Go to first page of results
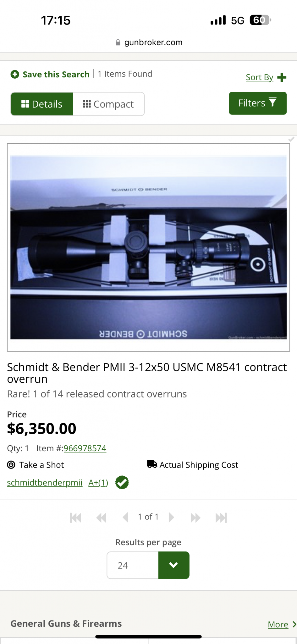297x644 pixels. pyautogui.click(x=75, y=518)
